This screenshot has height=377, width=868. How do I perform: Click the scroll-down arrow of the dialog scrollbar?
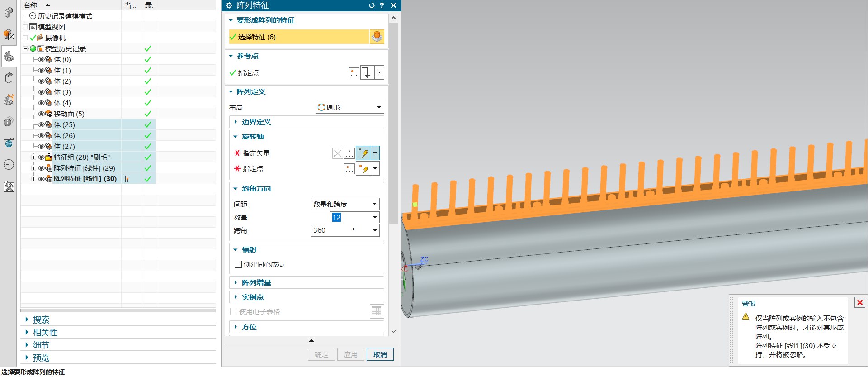(x=393, y=331)
